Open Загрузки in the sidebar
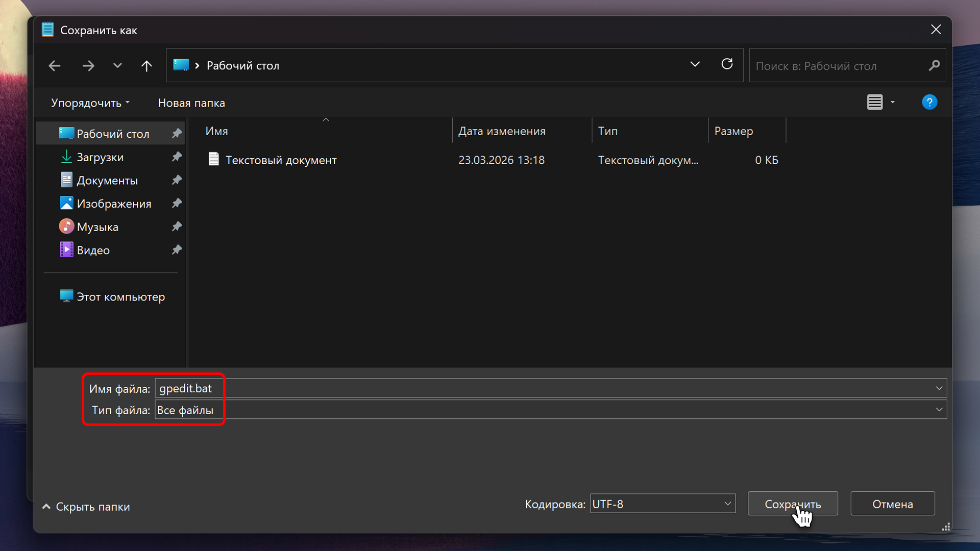 click(100, 157)
